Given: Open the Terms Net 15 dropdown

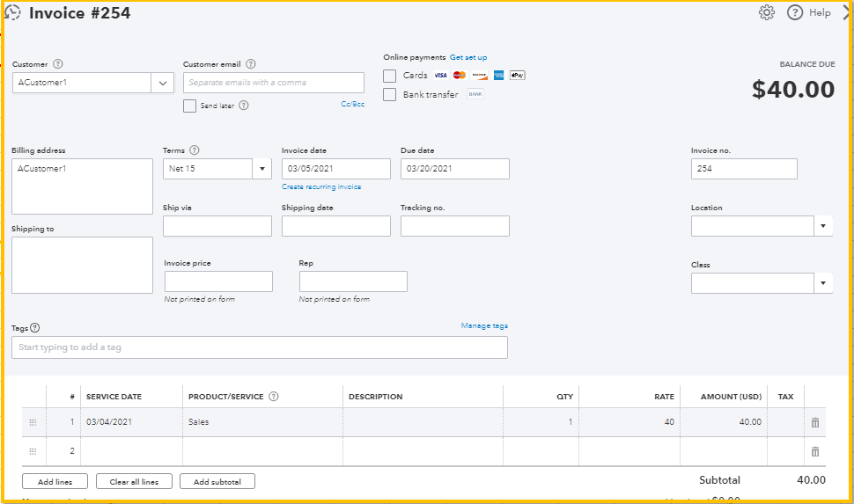Looking at the screenshot, I should point(262,169).
